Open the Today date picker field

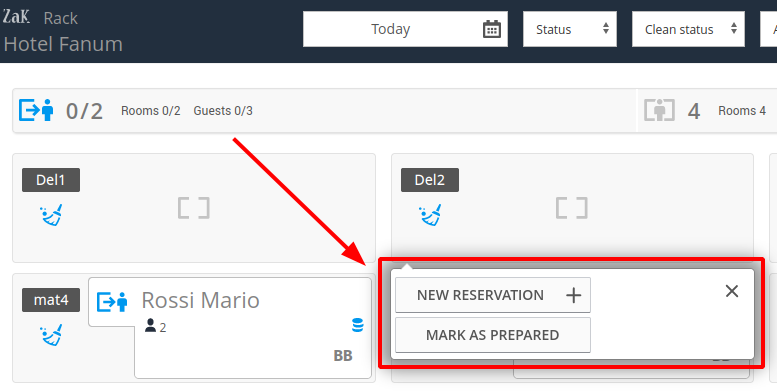(405, 29)
